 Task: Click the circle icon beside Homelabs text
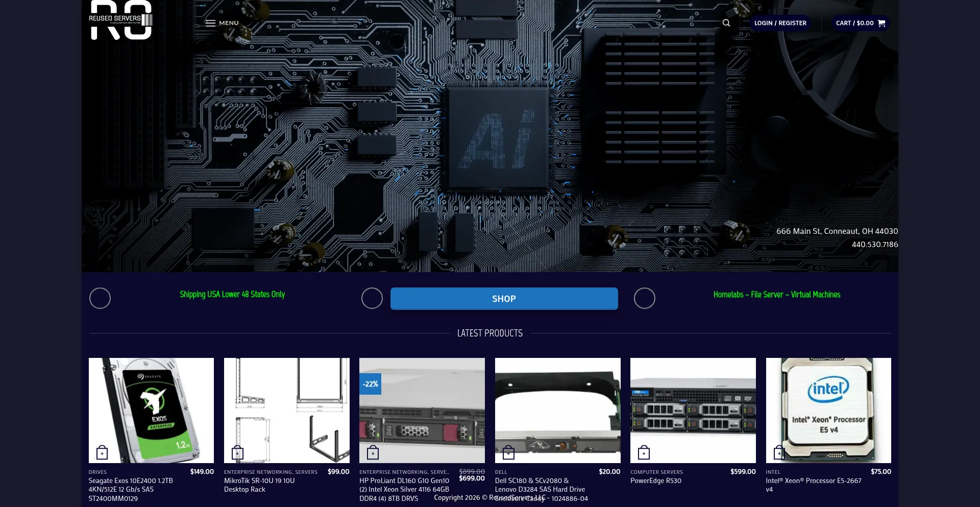645,298
